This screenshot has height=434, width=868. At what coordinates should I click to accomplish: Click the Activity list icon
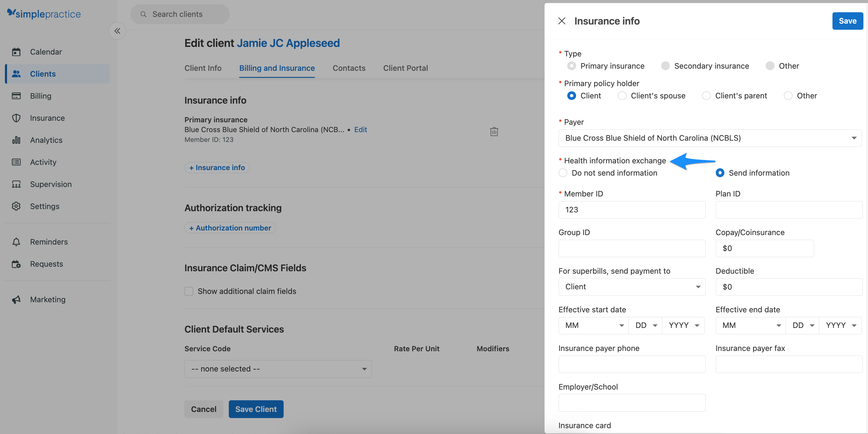click(16, 162)
